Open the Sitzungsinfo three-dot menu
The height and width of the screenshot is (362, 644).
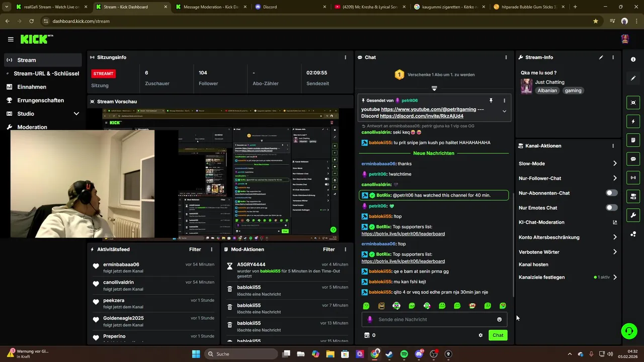[x=345, y=57]
